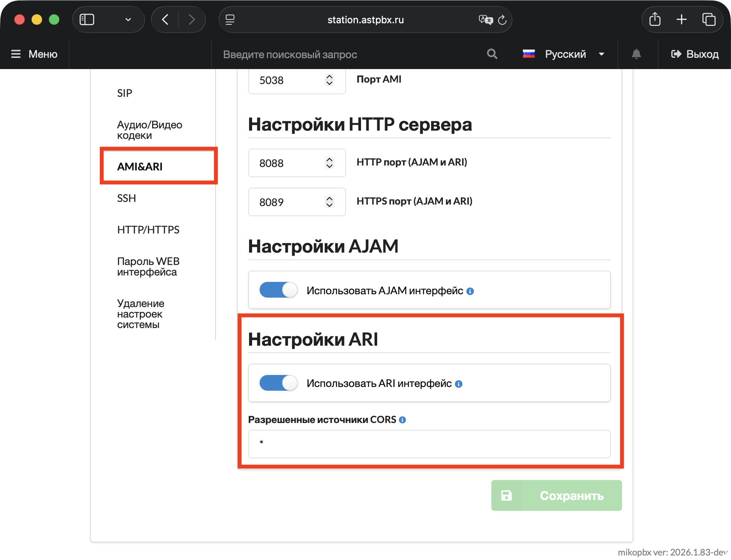Reload the page with refresh icon

coord(502,20)
